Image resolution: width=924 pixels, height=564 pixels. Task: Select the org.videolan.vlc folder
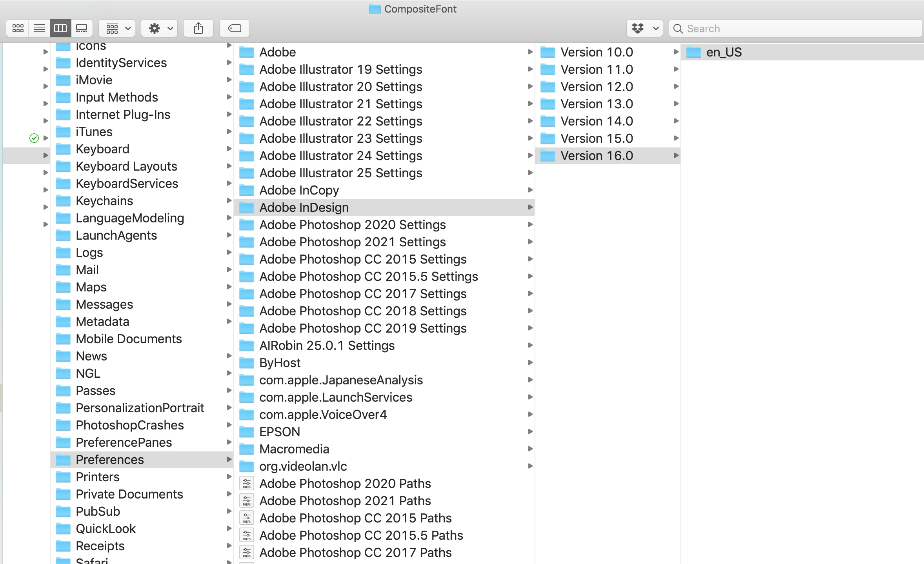click(x=303, y=466)
